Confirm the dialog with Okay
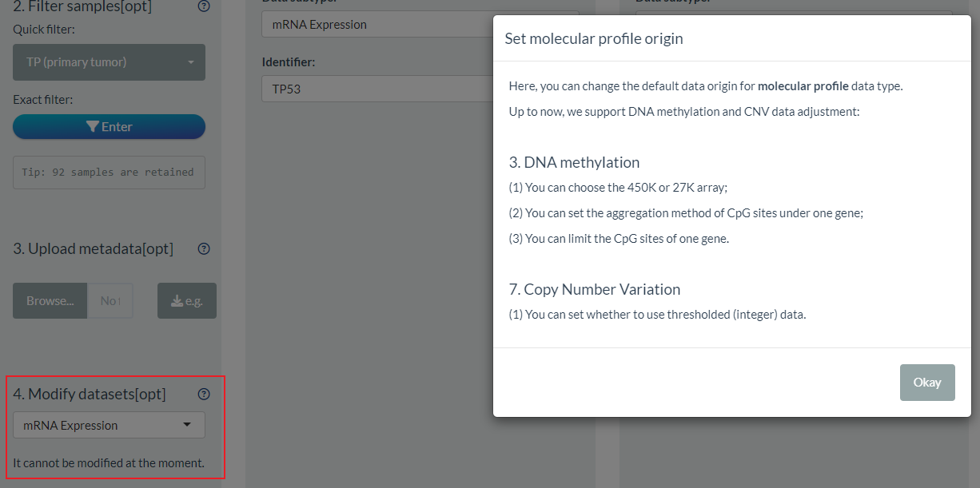The height and width of the screenshot is (488, 980). click(926, 383)
